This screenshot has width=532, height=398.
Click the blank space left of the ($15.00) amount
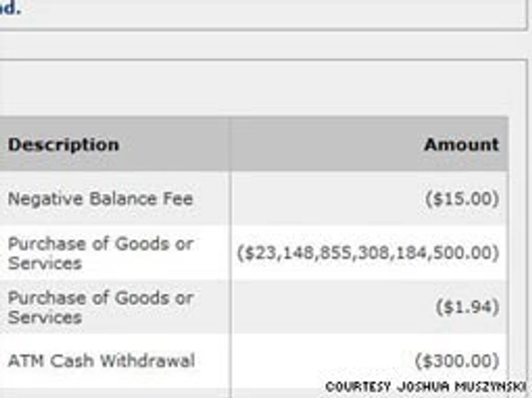pyautogui.click(x=323, y=199)
